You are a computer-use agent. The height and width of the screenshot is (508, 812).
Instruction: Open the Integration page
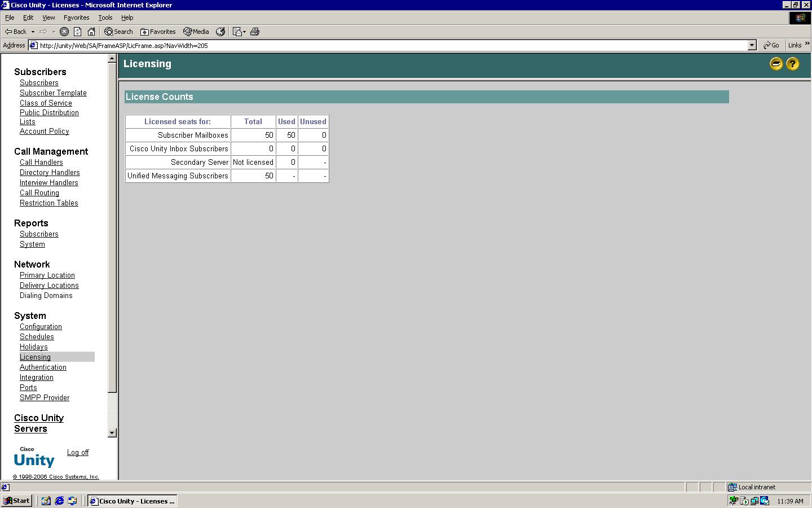[37, 377]
